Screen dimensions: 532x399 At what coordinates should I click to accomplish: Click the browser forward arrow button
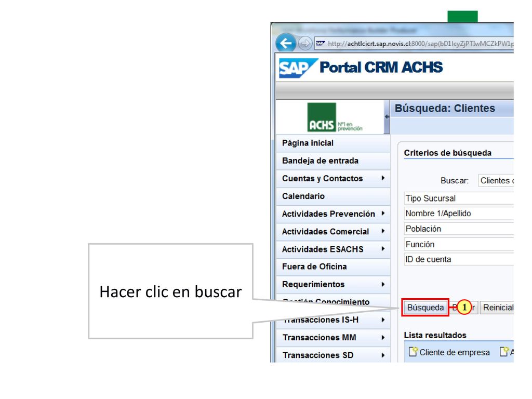tap(305, 44)
